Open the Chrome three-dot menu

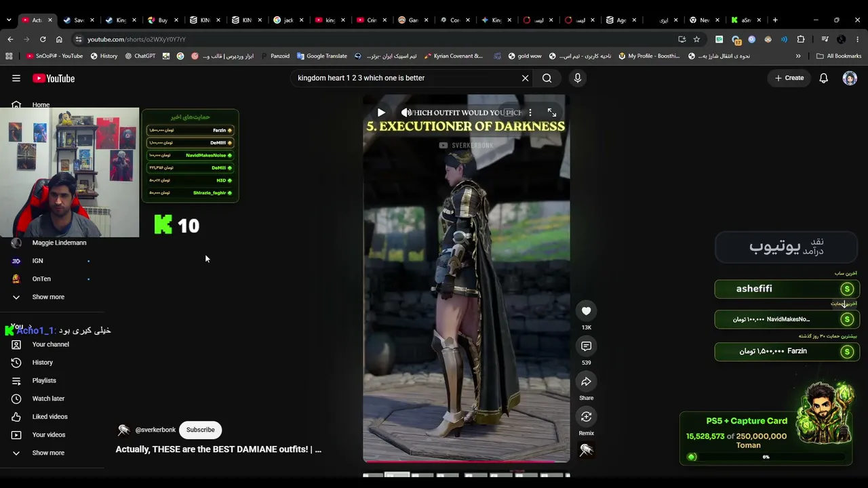pyautogui.click(x=857, y=39)
